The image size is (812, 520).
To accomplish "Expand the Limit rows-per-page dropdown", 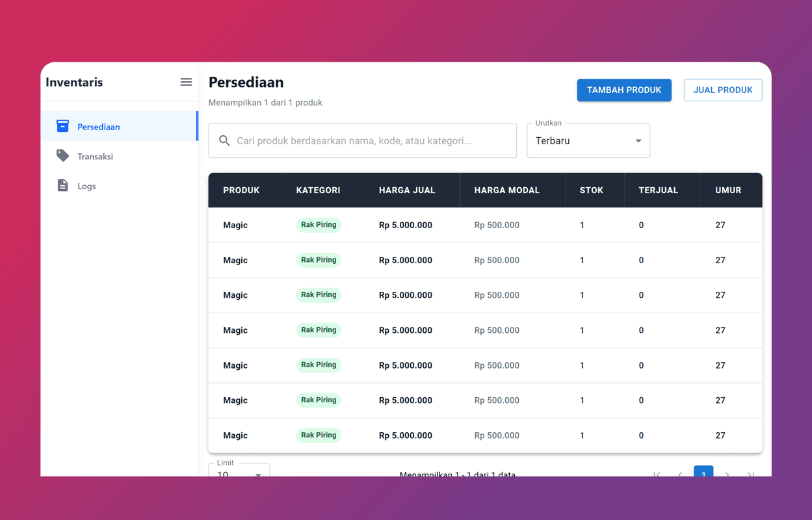I will pyautogui.click(x=239, y=473).
